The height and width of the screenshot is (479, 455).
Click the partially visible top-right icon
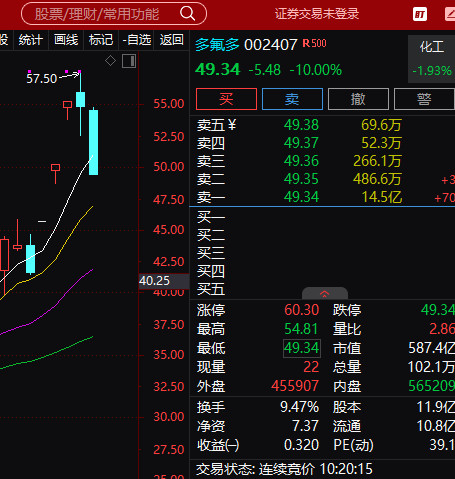[450, 14]
